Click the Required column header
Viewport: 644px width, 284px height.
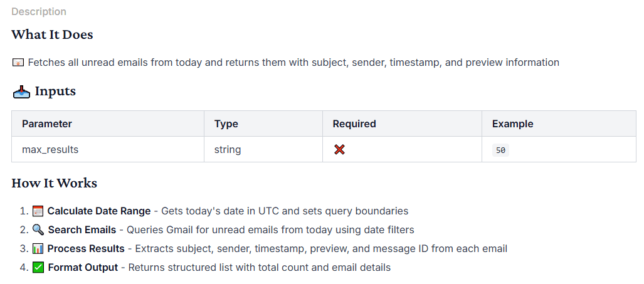354,124
